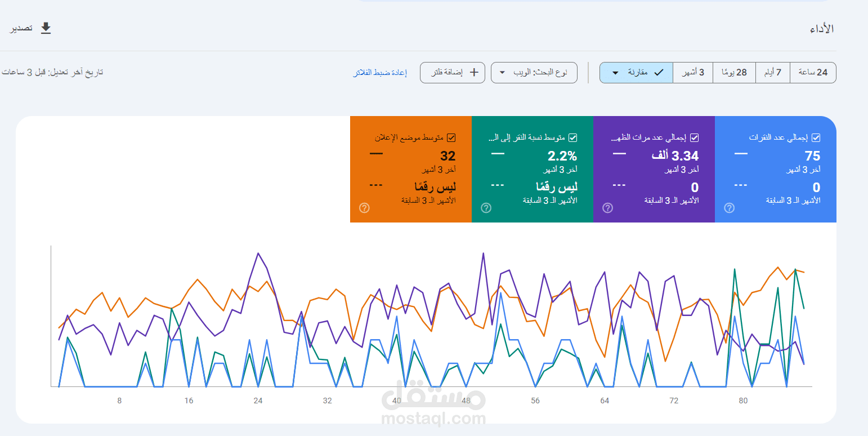The height and width of the screenshot is (436, 868).
Task: Open the نوع البحث: الويب dropdown
Action: tap(534, 73)
